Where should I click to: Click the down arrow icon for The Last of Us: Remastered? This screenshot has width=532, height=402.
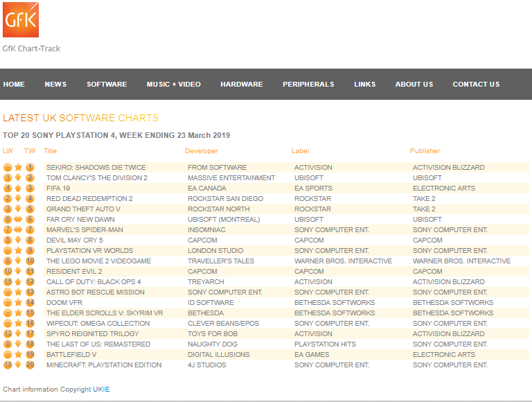(x=18, y=344)
